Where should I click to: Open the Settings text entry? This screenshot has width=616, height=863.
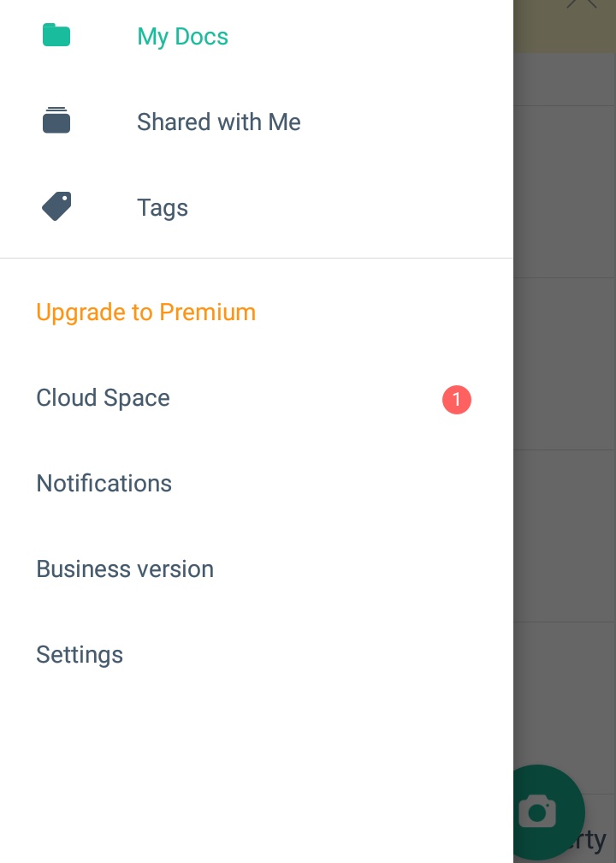point(80,655)
